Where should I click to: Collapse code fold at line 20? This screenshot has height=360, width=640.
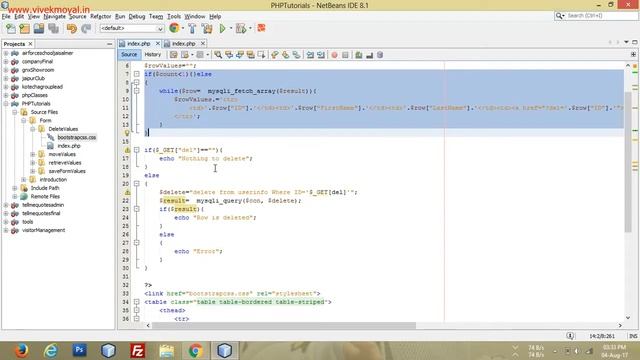[137, 184]
